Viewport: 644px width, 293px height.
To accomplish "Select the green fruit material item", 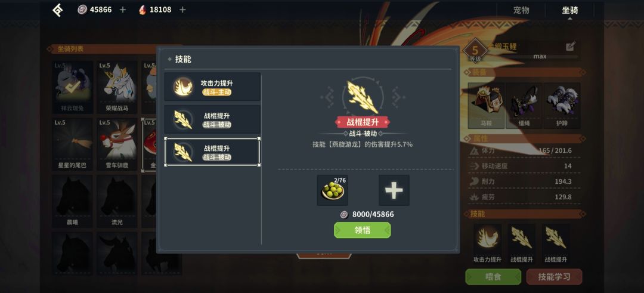I will pos(332,190).
